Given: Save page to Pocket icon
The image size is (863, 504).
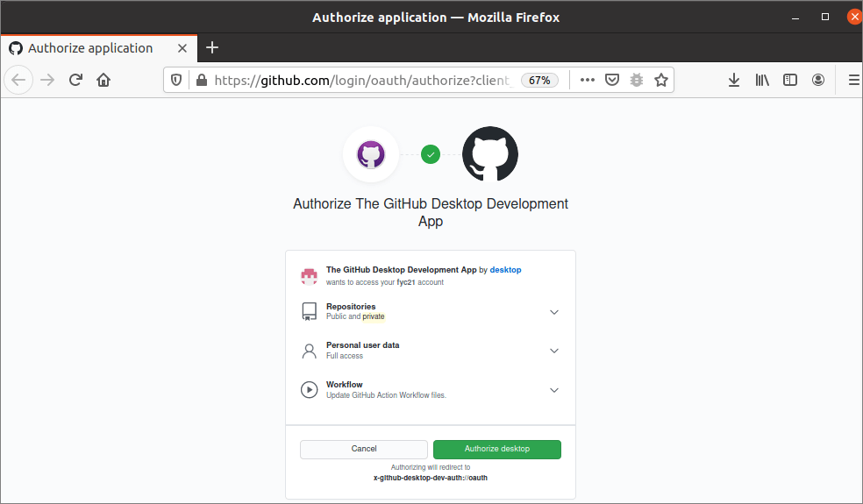Looking at the screenshot, I should (x=612, y=80).
